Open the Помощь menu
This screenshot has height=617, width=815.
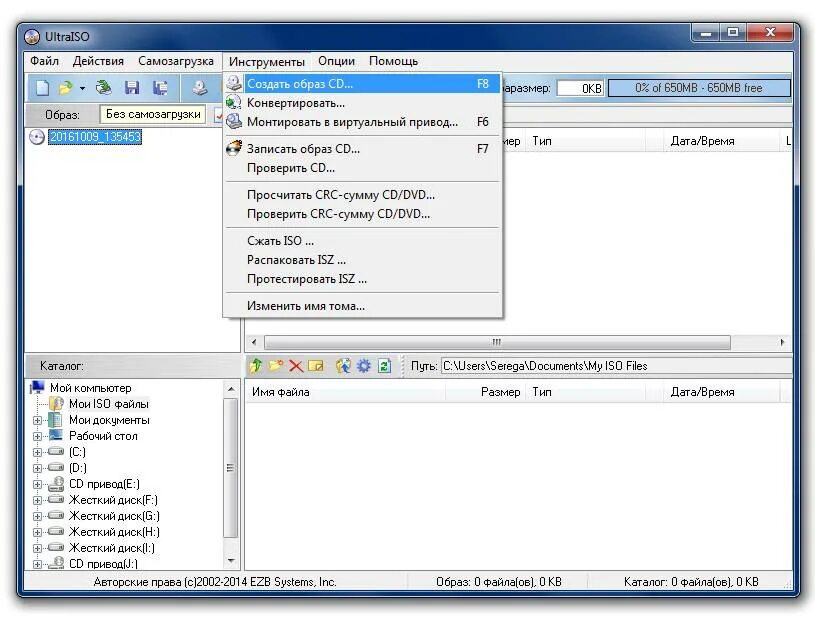pos(393,61)
